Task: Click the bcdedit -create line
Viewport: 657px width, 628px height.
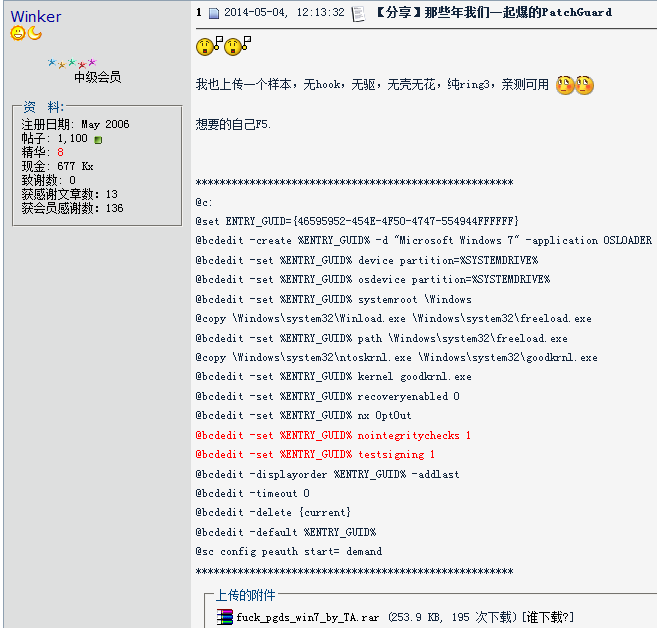Action: click(x=424, y=240)
